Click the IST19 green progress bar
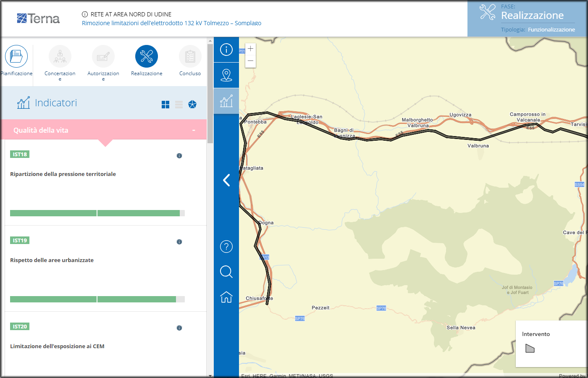Viewport: 588px width, 378px height. (x=93, y=299)
